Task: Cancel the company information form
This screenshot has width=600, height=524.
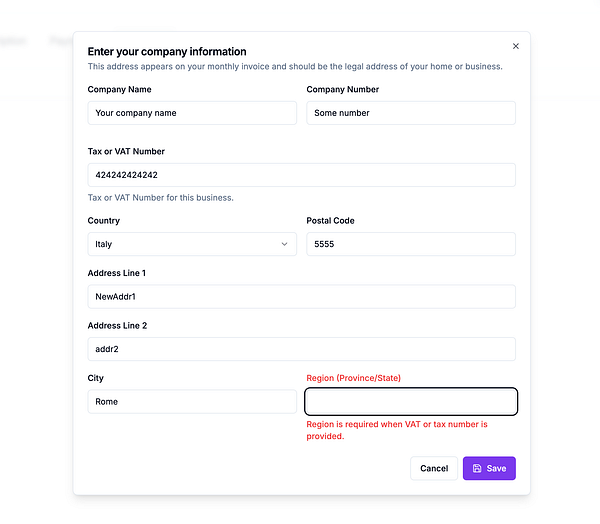Action: point(434,468)
